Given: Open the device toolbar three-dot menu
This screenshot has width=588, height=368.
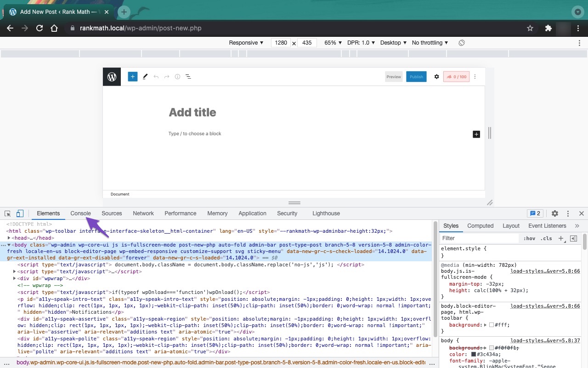Looking at the screenshot, I should (x=579, y=43).
